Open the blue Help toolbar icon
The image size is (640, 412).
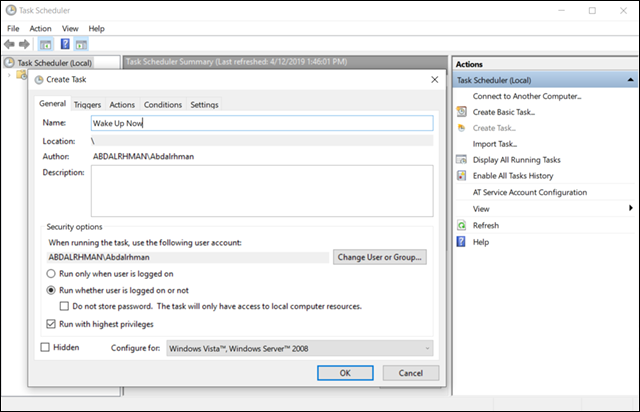(65, 44)
